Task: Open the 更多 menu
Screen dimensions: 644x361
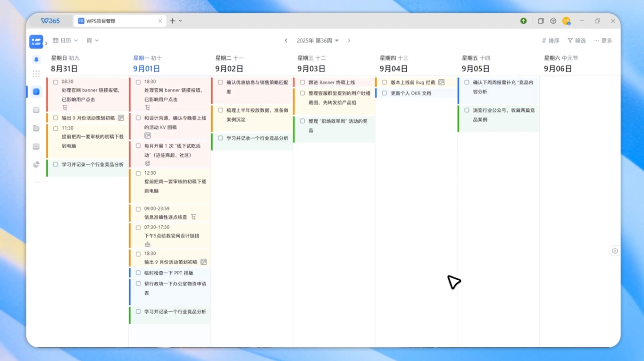Action: tap(603, 41)
